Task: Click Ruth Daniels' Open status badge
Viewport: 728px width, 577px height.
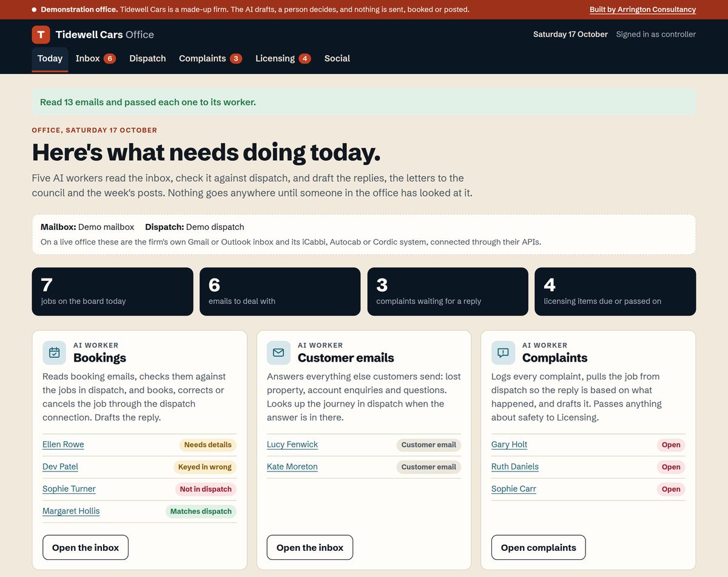Action: click(671, 467)
